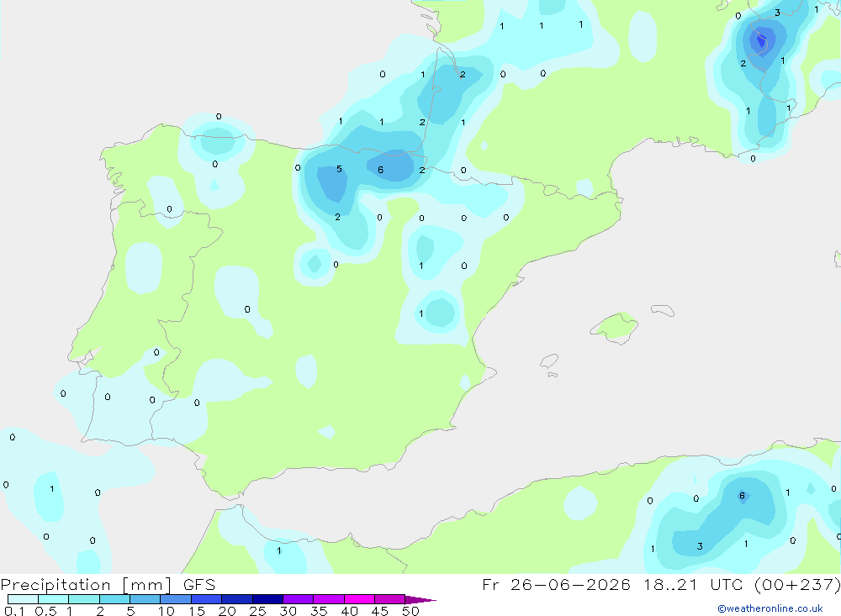Click the Menorca island outline

click(x=663, y=310)
